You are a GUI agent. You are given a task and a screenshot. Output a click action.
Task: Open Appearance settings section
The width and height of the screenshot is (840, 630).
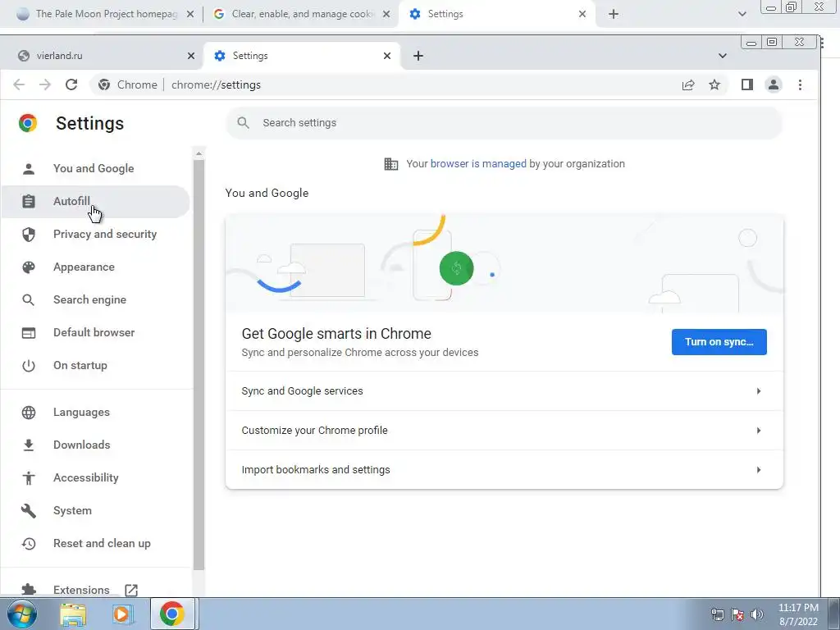pos(95,267)
